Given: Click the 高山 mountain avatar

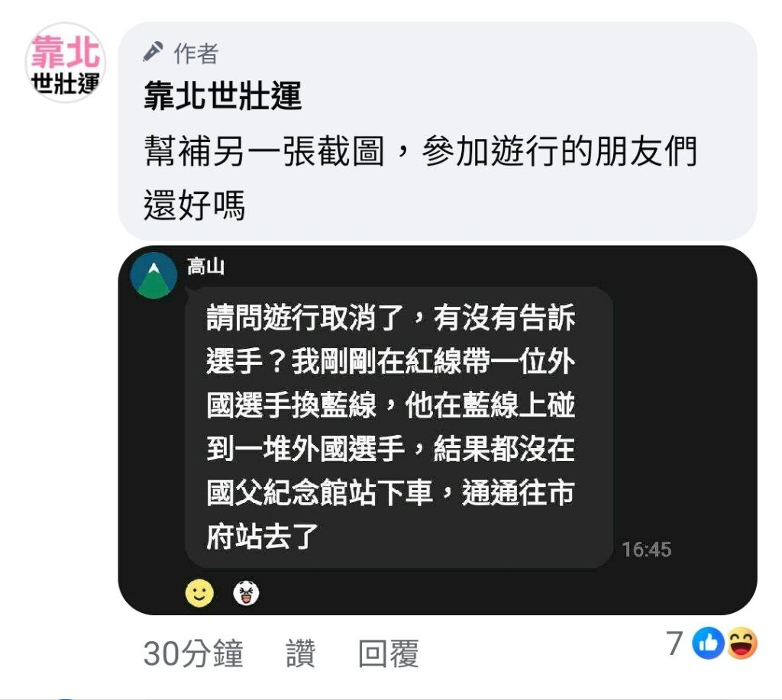Looking at the screenshot, I should coord(153,276).
